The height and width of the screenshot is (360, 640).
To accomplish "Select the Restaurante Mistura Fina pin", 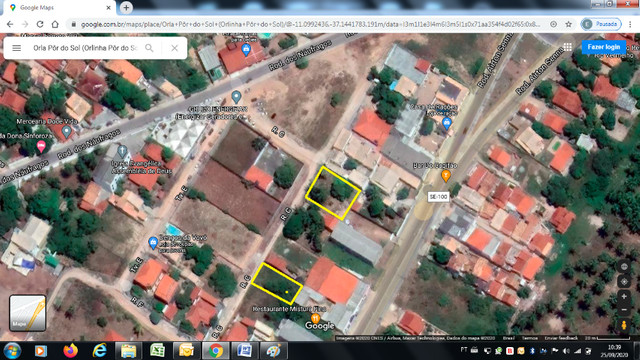I will 315,318.
